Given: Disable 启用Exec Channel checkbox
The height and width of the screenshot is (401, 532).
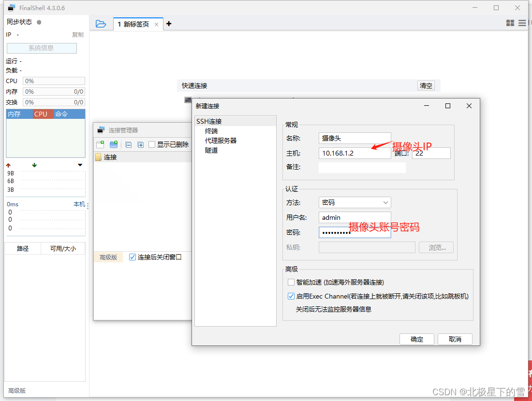Looking at the screenshot, I should (x=291, y=296).
